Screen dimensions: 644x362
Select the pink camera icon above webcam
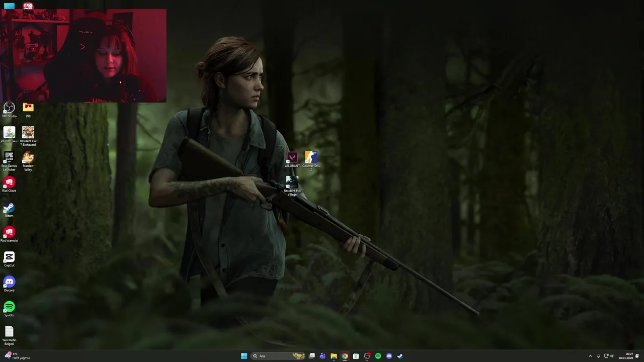coord(28,6)
